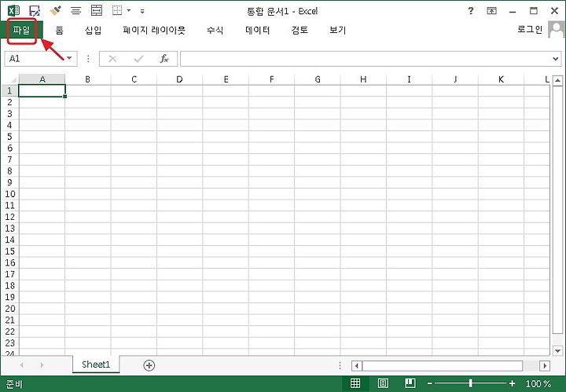Click the horizontal scrollbar thumb
The height and width of the screenshot is (392, 566).
(x=443, y=365)
